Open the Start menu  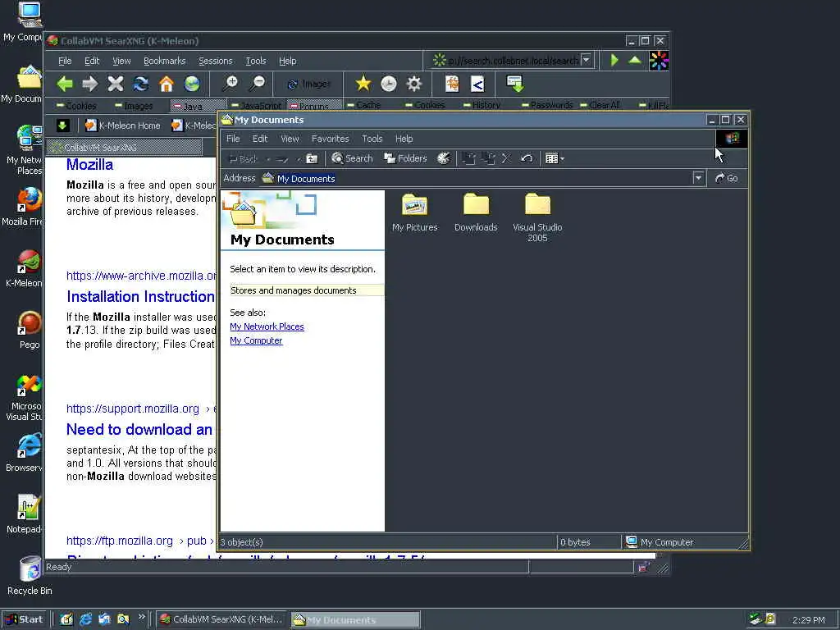tap(24, 619)
